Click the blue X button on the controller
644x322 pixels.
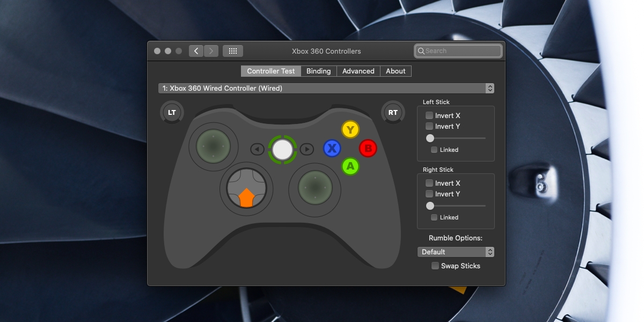click(x=332, y=148)
